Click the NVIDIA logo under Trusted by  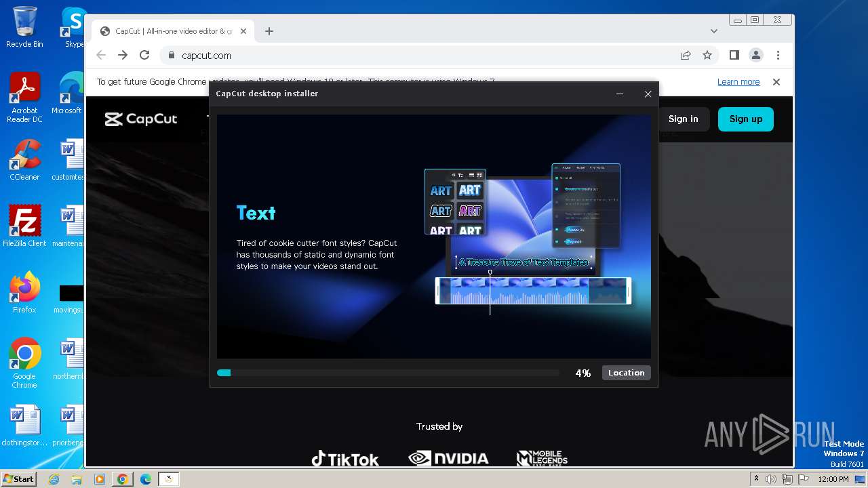(x=448, y=459)
